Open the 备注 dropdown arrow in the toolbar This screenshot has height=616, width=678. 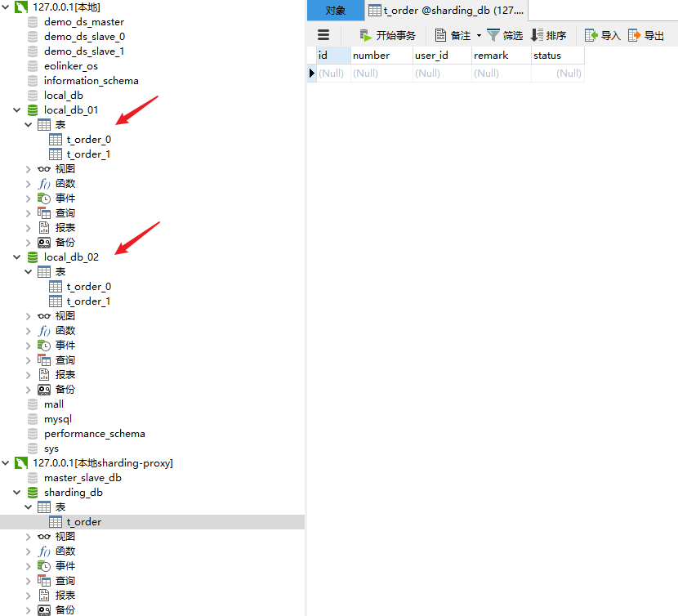coord(478,35)
